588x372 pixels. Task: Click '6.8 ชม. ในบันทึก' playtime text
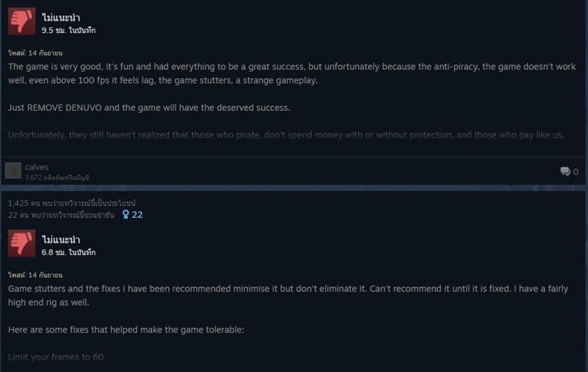69,253
